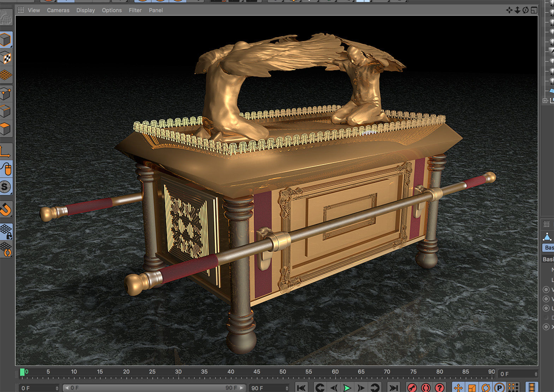This screenshot has width=554, height=392.
Task: Open the Cameras menu
Action: 58,10
